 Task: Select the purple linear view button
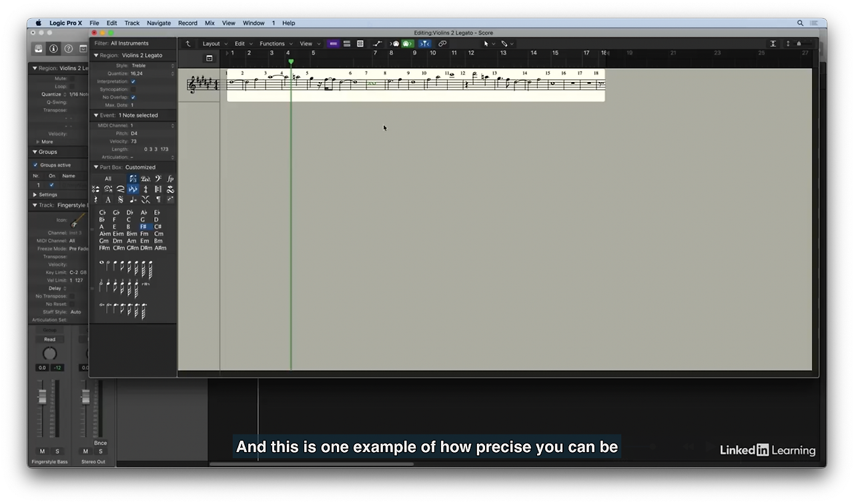pos(333,43)
